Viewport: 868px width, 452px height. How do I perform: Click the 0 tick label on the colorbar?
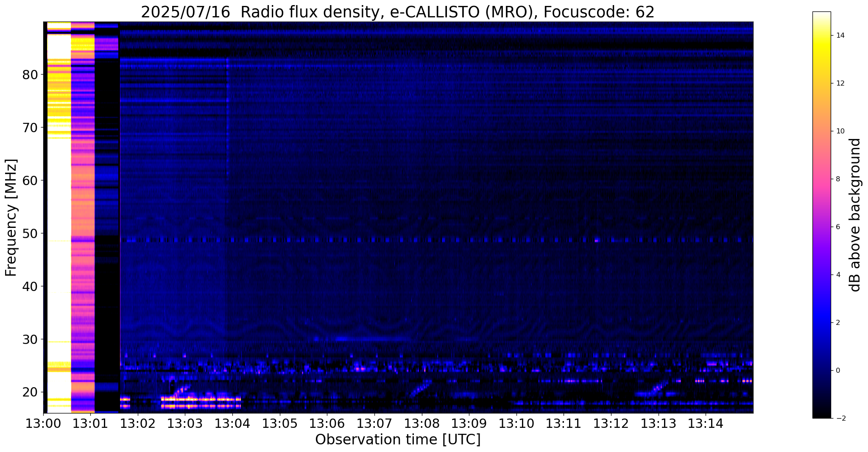[838, 371]
